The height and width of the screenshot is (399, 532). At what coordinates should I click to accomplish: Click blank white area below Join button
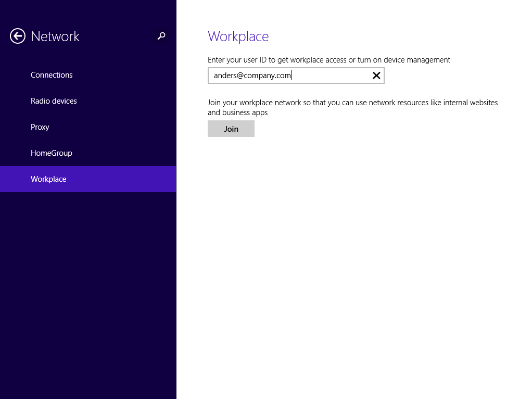click(x=354, y=260)
